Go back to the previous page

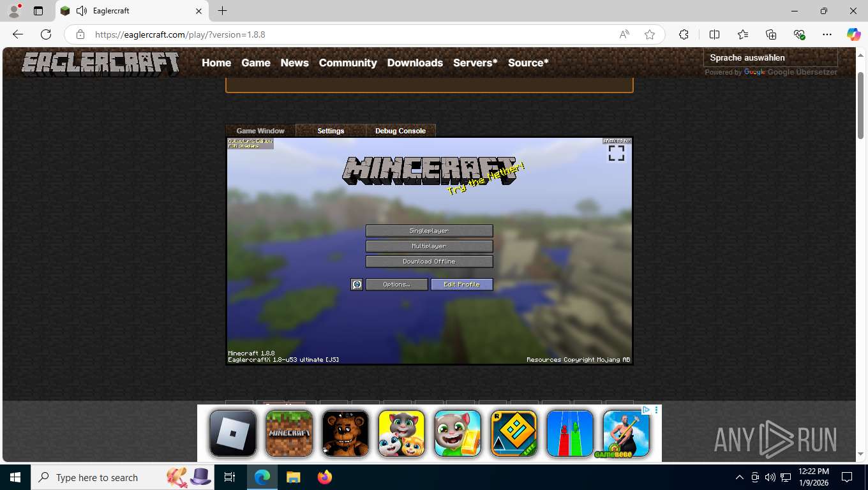click(18, 34)
